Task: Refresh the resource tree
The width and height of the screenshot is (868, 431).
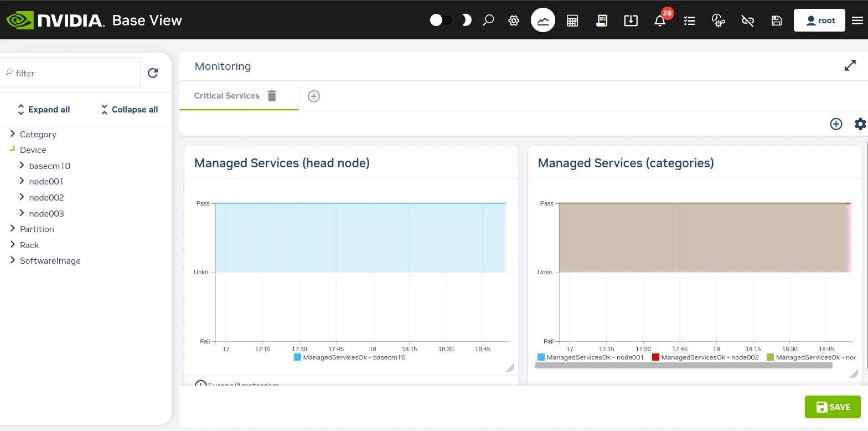Action: click(153, 73)
